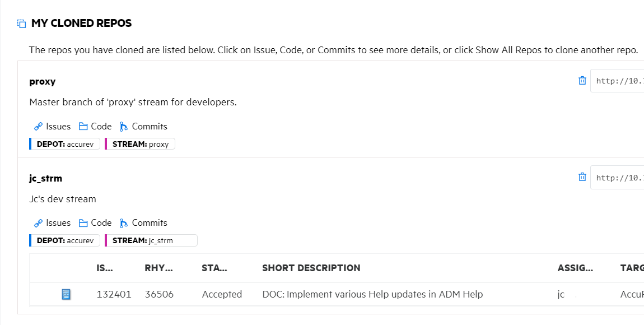Click the DEPOT: accurev tag under proxy
The image size is (644, 325).
(65, 144)
